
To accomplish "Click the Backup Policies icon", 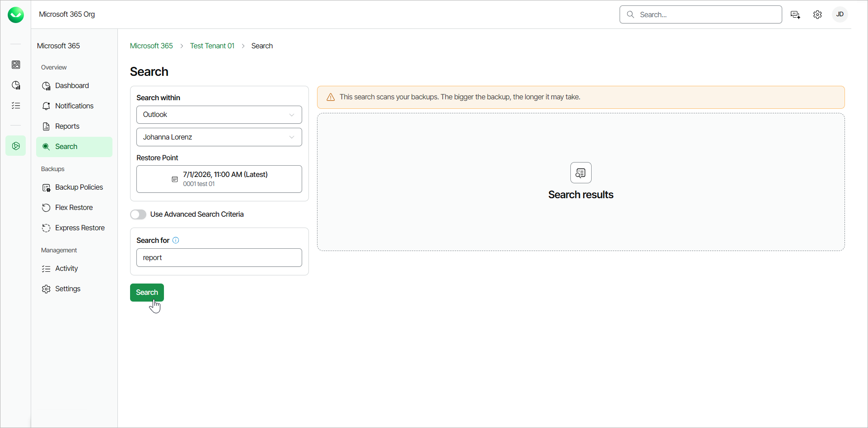I will click(46, 187).
